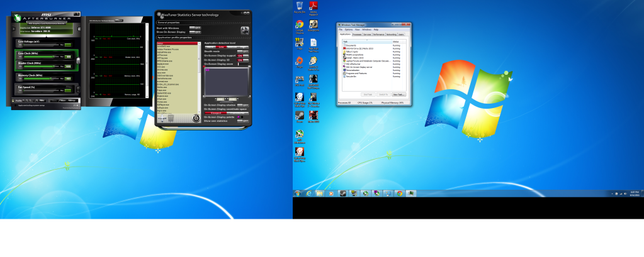644x257 pixels.
Task: Open the MSI Afterburner desktop shortcut
Action: (300, 136)
